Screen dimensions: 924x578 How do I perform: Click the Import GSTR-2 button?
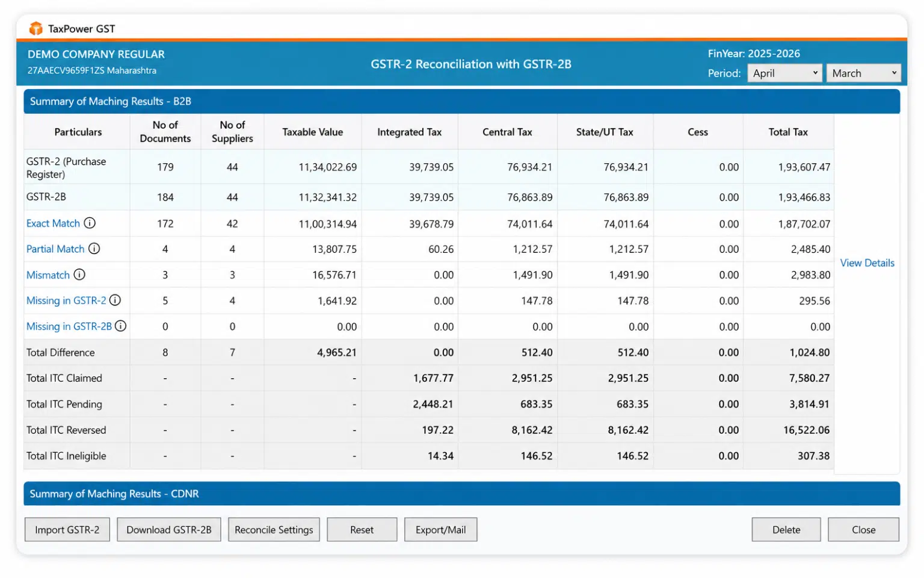[67, 530]
